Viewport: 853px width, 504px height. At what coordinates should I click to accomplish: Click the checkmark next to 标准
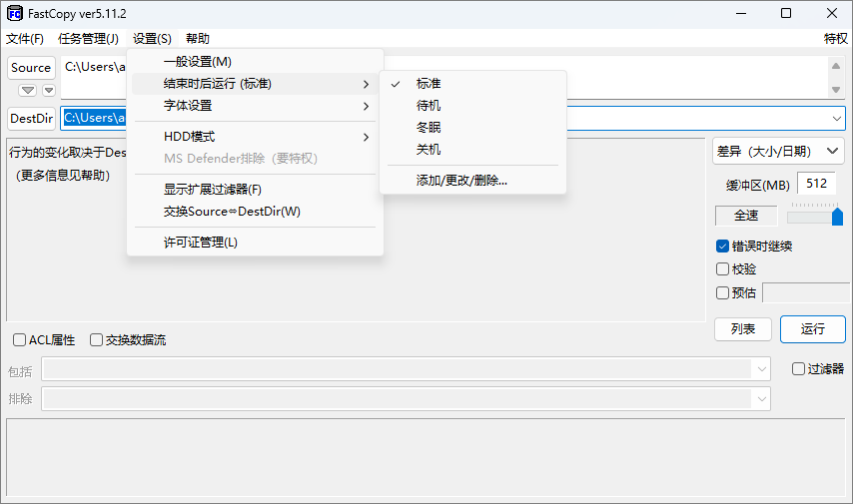pyautogui.click(x=396, y=84)
